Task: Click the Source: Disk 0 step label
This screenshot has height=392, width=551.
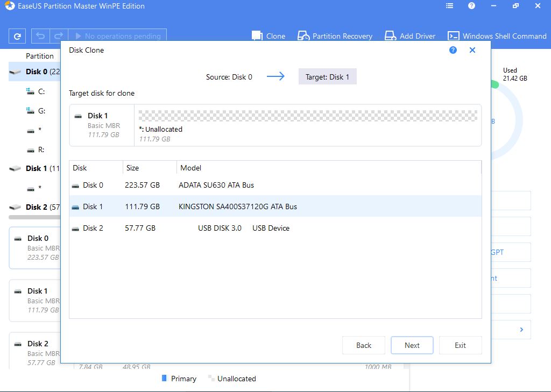Action: coord(229,77)
